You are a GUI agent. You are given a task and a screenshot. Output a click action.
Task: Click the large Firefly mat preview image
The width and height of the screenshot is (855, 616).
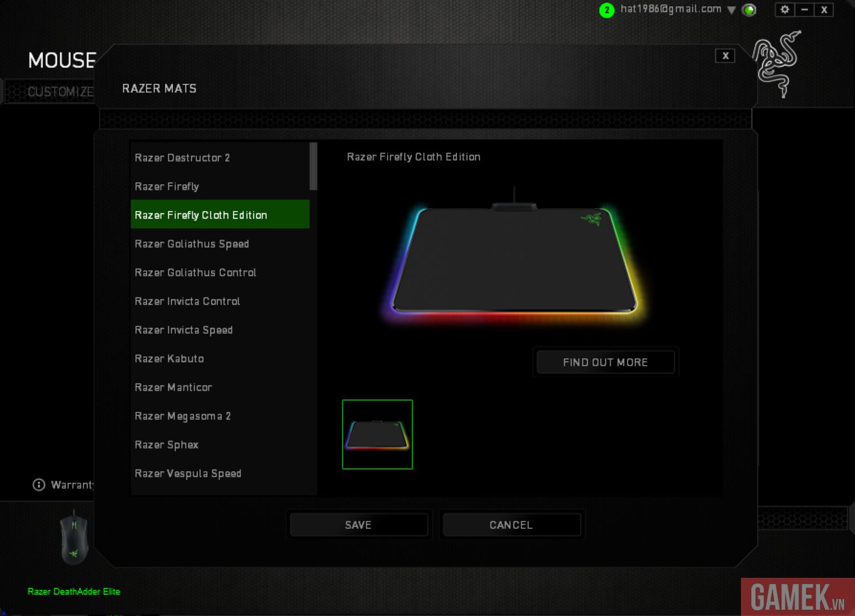(513, 260)
